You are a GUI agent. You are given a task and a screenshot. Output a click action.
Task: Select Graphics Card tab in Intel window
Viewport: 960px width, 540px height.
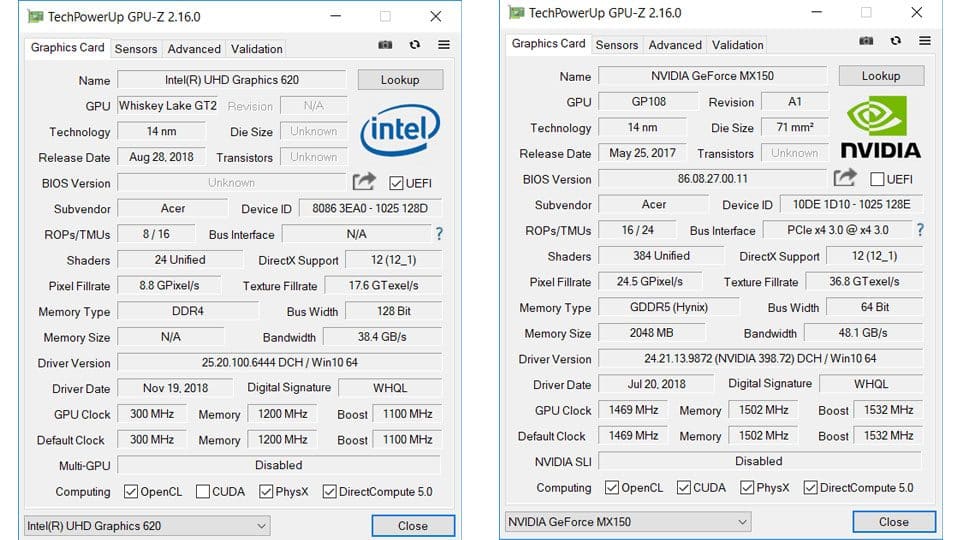[x=67, y=48]
